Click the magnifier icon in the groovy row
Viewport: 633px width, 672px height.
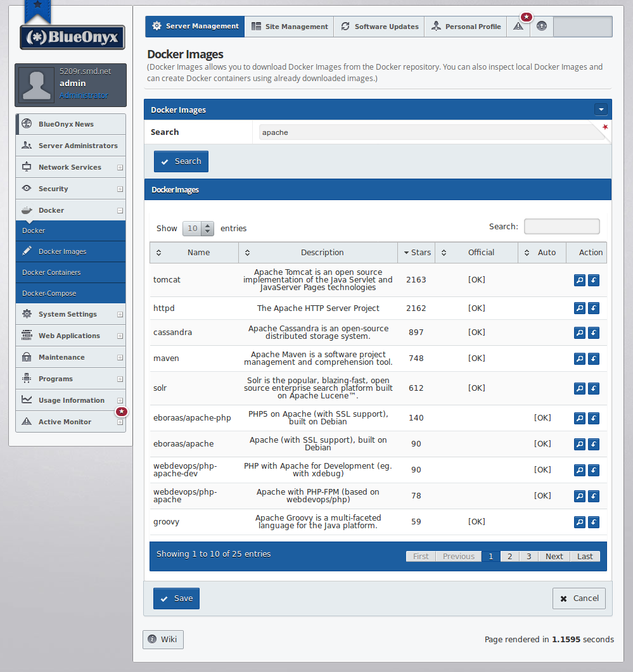click(x=579, y=522)
